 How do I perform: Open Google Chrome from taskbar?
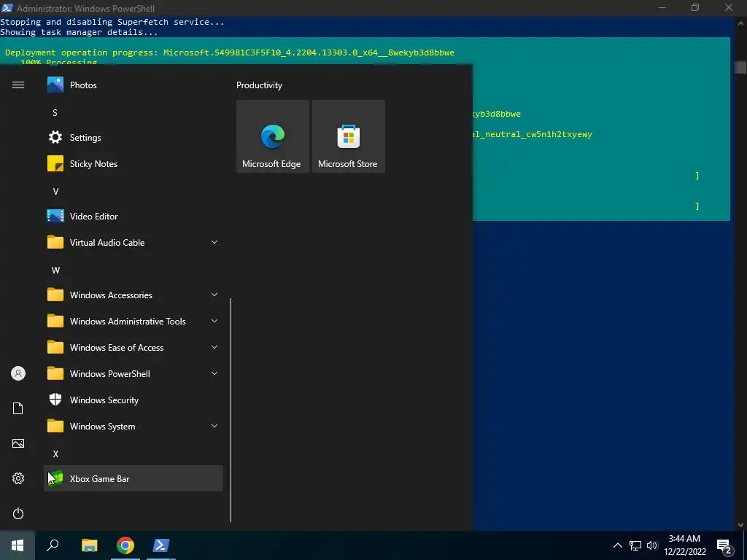click(x=125, y=545)
